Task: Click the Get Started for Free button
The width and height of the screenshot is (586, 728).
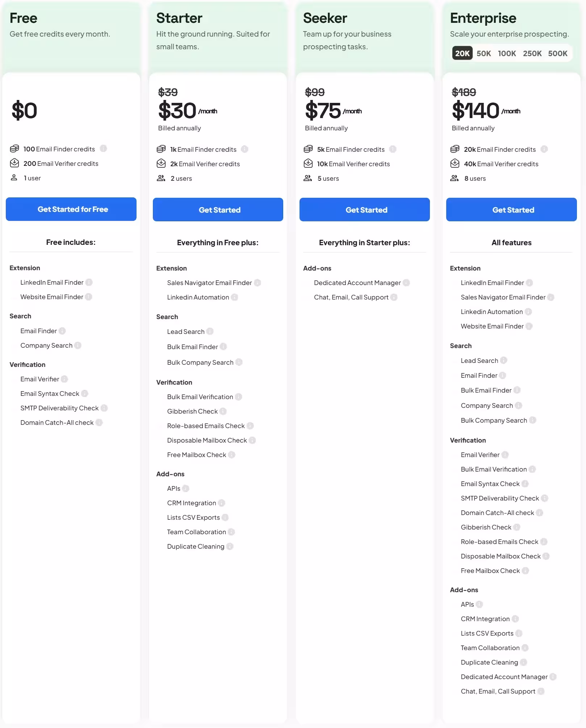Action: 71,209
